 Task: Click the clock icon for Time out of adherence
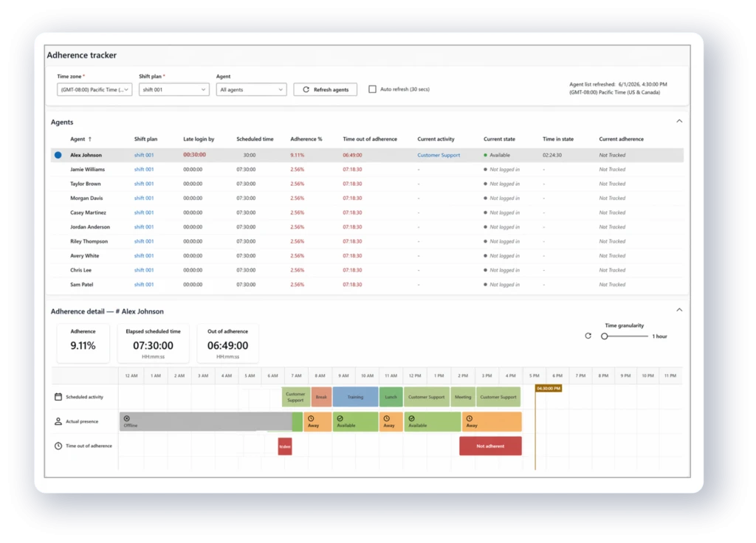(x=58, y=446)
